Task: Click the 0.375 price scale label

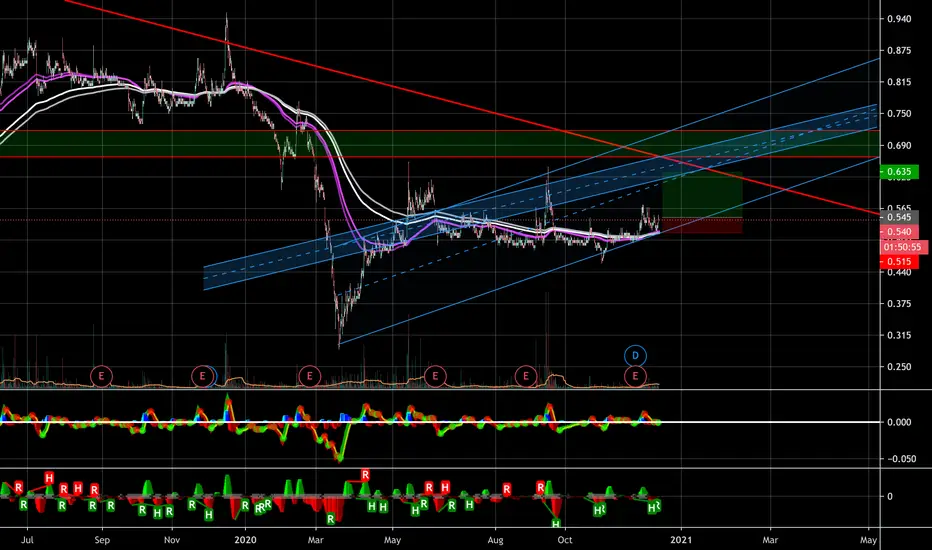Action: point(899,304)
